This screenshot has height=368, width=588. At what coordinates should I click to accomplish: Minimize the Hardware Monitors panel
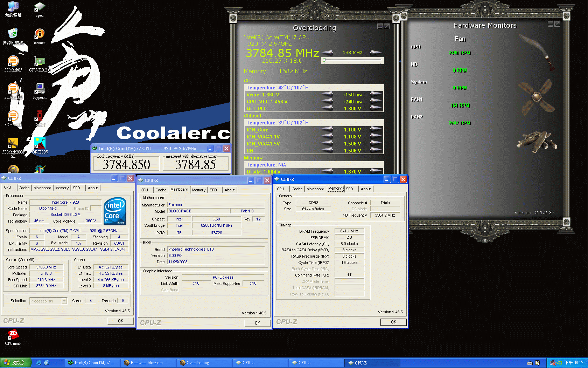[x=550, y=24]
